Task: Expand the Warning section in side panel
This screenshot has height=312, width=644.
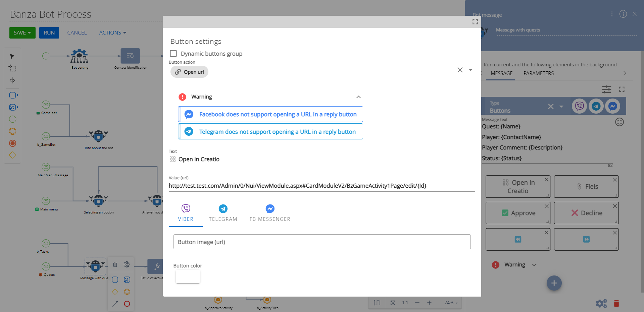Action: pyautogui.click(x=534, y=265)
